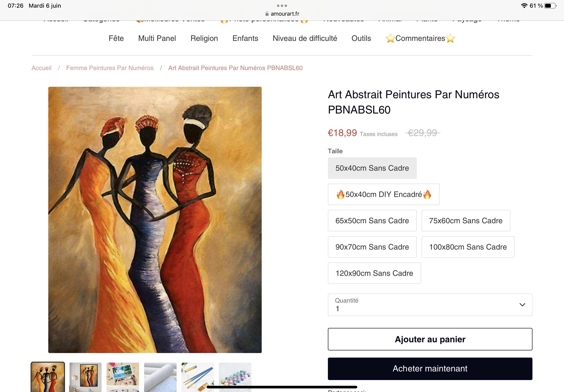The height and width of the screenshot is (392, 564).
Task: Open thumbnail showing the beach painting kit
Action: [x=123, y=377]
